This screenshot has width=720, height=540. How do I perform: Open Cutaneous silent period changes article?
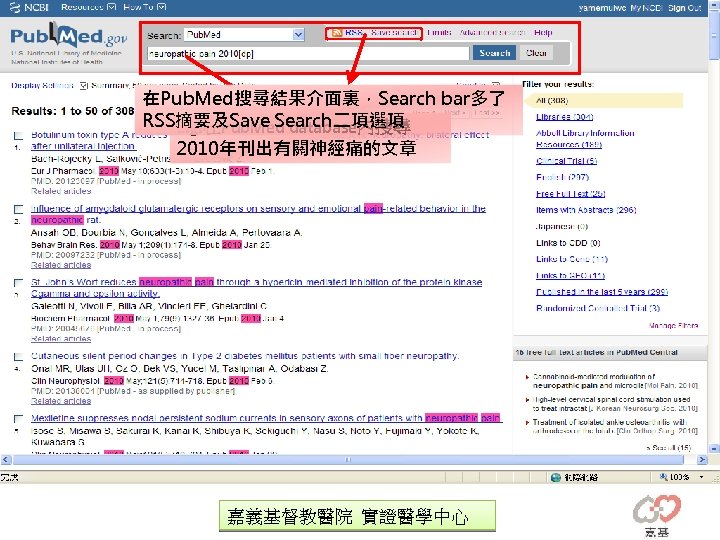pyautogui.click(x=245, y=356)
